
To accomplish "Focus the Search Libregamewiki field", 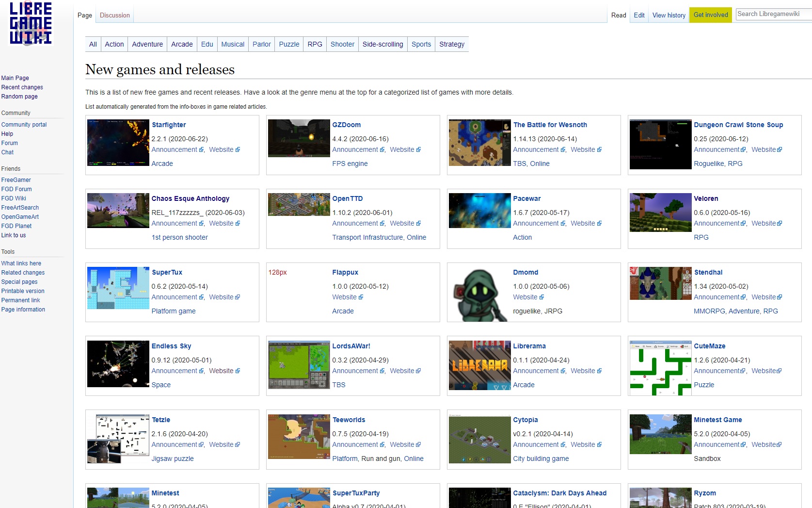I will [x=774, y=14].
